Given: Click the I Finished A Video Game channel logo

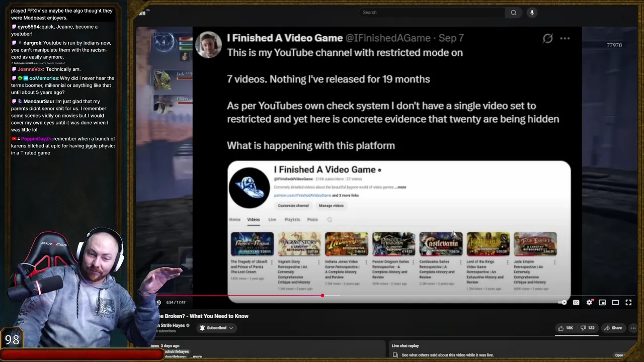Looking at the screenshot, I should 249,188.
